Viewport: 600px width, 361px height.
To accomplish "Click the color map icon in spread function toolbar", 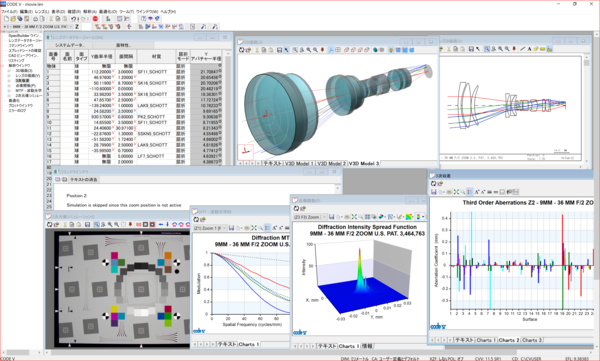I will [x=409, y=217].
